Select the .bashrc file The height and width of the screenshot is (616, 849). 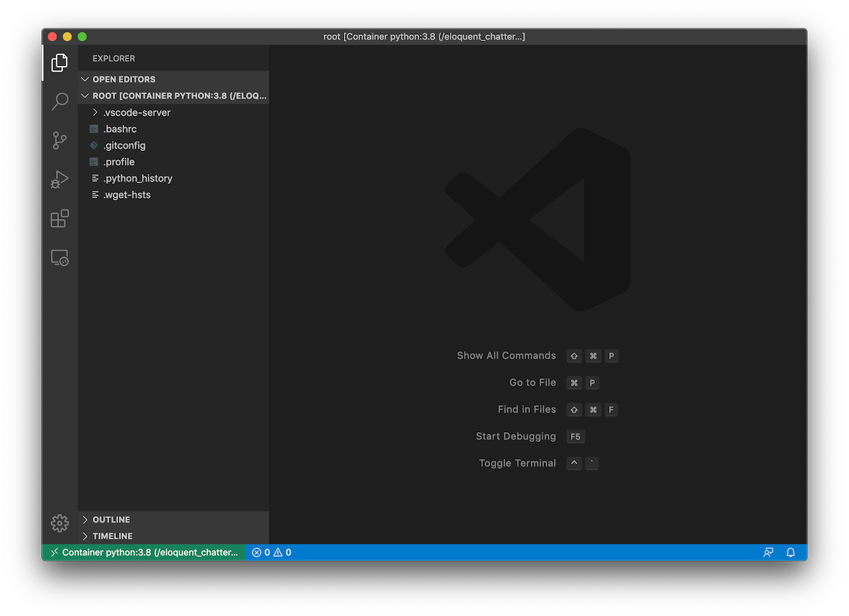[x=119, y=129]
